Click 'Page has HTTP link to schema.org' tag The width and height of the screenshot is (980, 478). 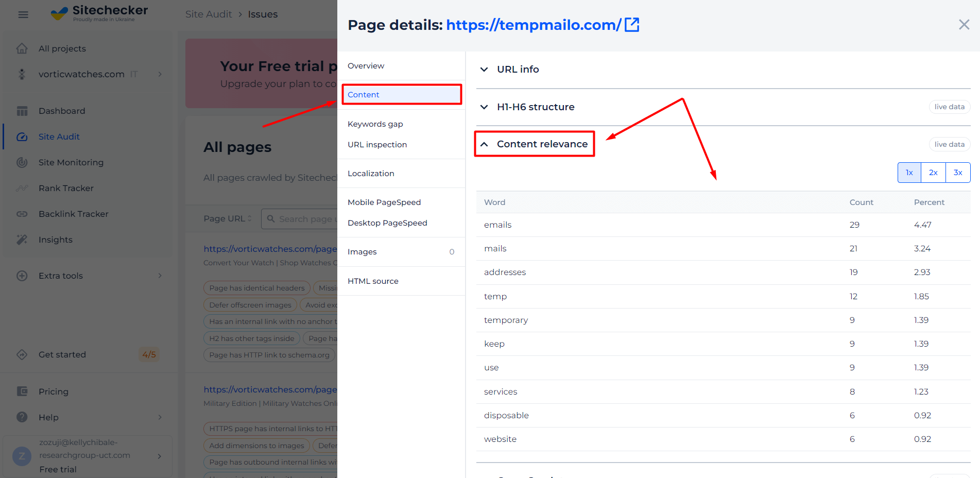[269, 355]
